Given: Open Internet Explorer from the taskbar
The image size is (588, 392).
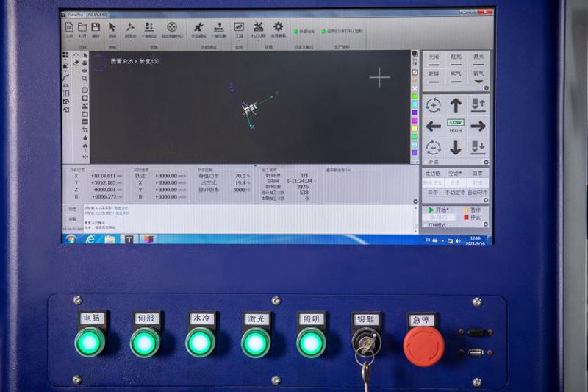Looking at the screenshot, I should coord(90,239).
